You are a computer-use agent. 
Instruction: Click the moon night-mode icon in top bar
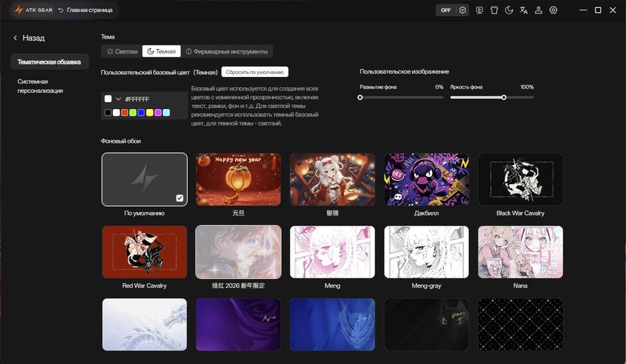[x=509, y=10]
